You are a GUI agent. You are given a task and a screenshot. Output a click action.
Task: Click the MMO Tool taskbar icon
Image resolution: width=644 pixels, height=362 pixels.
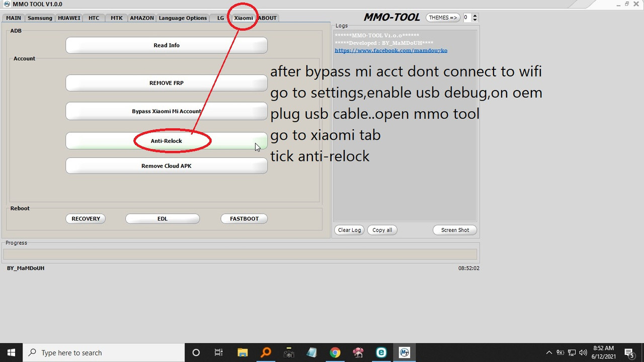(x=404, y=352)
